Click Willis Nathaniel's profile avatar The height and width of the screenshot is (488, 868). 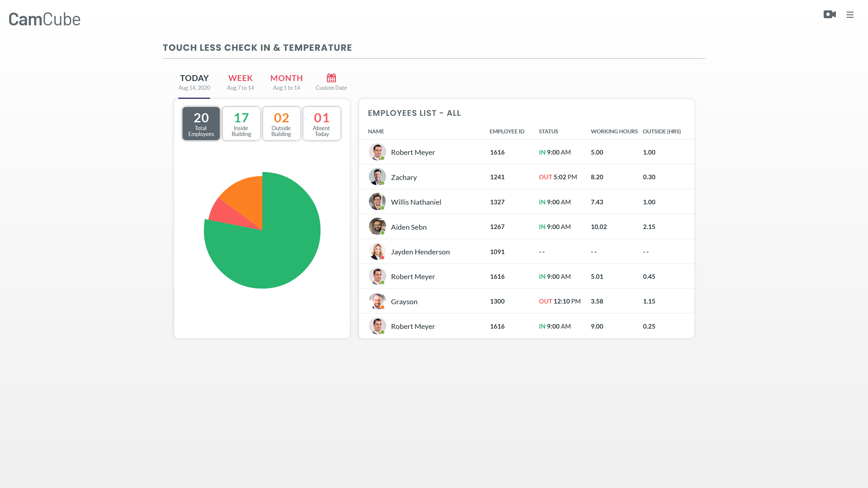tap(377, 202)
